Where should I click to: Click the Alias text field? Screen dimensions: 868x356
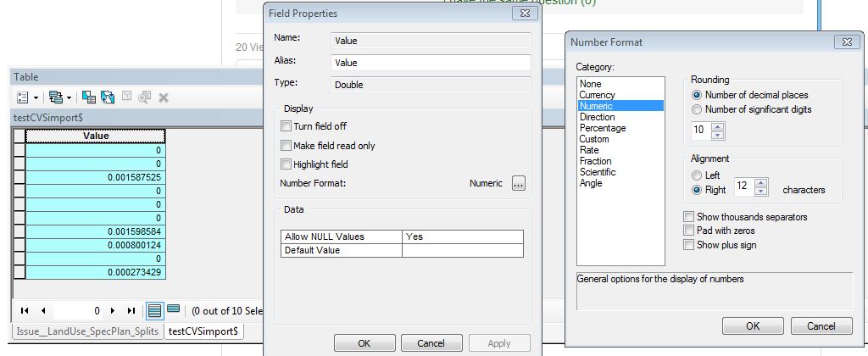430,63
